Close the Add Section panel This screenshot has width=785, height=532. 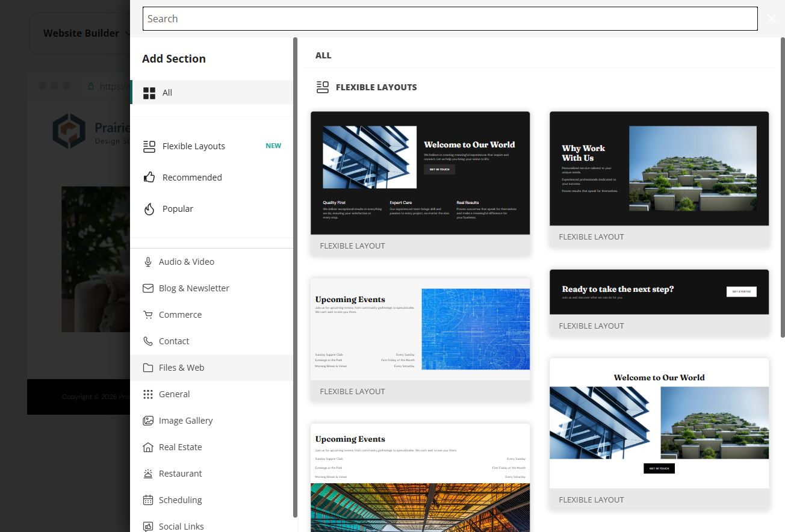pos(772,19)
